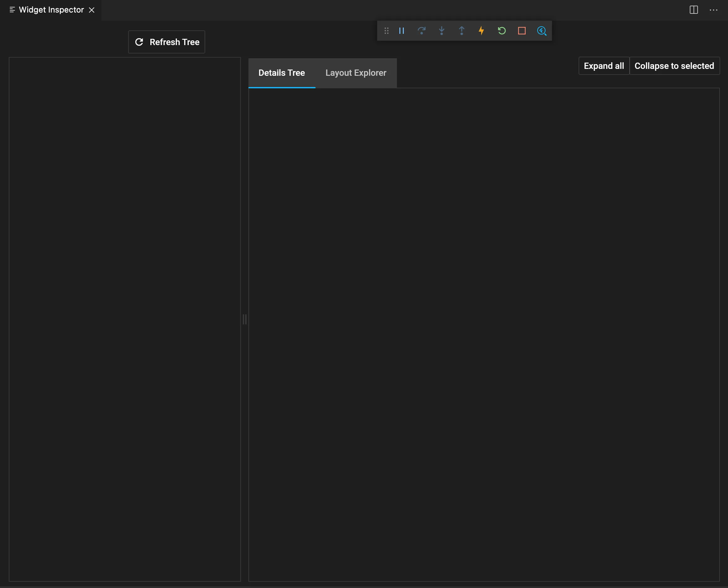This screenshot has width=728, height=588.
Task: Click the Step Over debug icon
Action: 422,31
